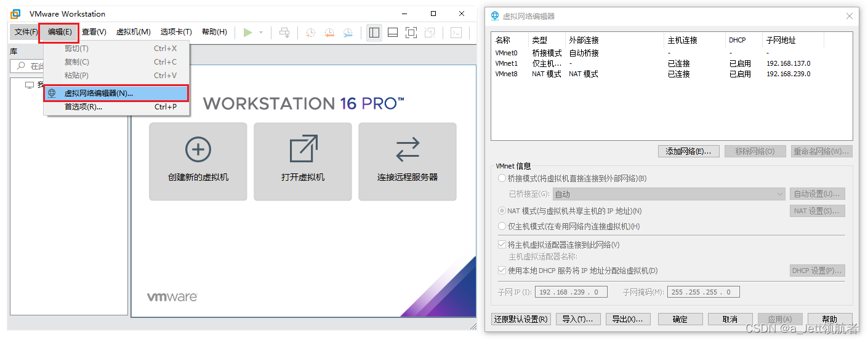This screenshot has height=340, width=868.
Task: Click the 还原默认设置(R) button
Action: pyautogui.click(x=521, y=319)
